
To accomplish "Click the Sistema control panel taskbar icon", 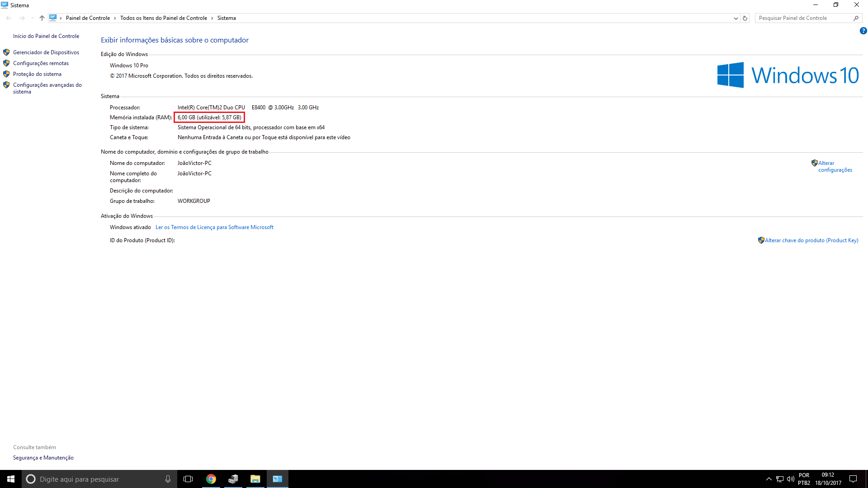I will [278, 479].
